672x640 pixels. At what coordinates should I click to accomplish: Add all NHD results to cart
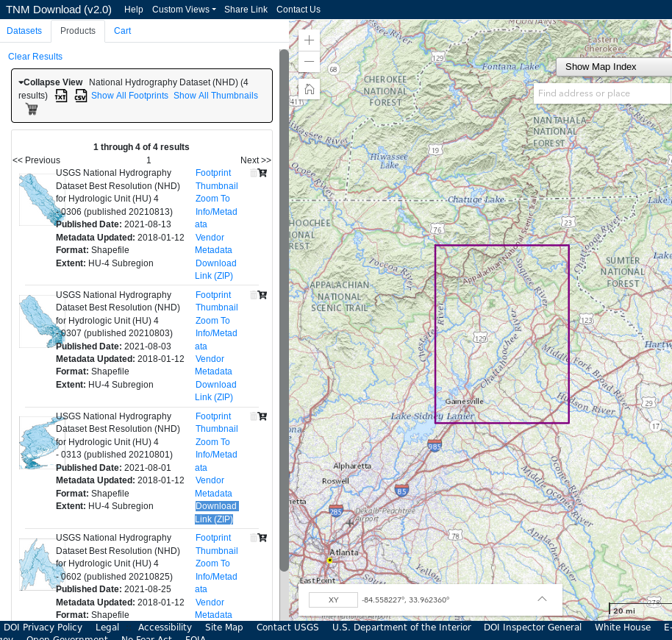tap(32, 110)
